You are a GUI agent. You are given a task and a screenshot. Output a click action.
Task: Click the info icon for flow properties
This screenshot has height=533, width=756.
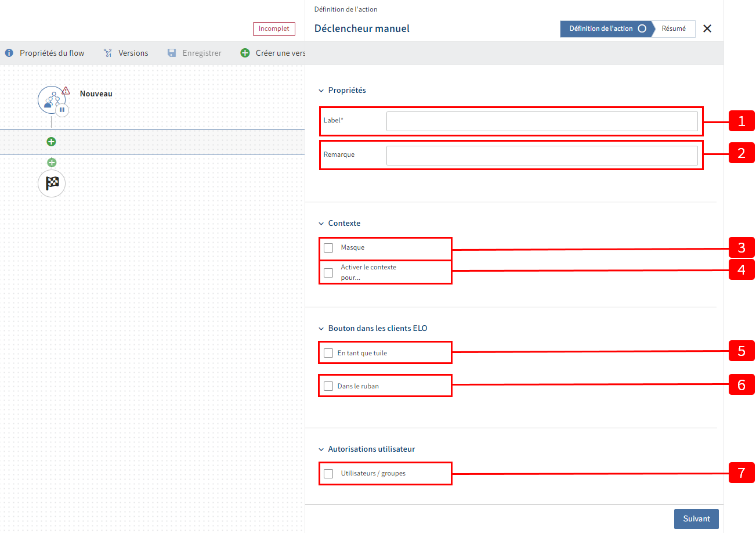9,53
